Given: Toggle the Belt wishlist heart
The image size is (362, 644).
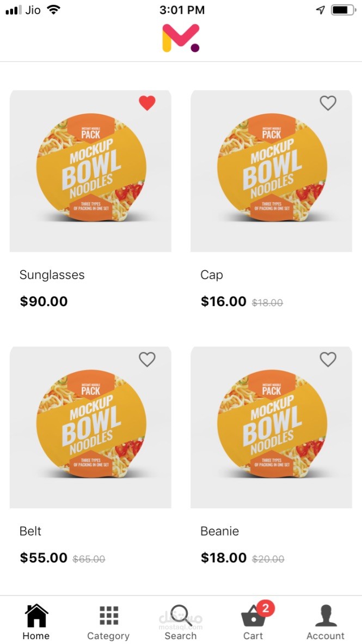Looking at the screenshot, I should [147, 359].
